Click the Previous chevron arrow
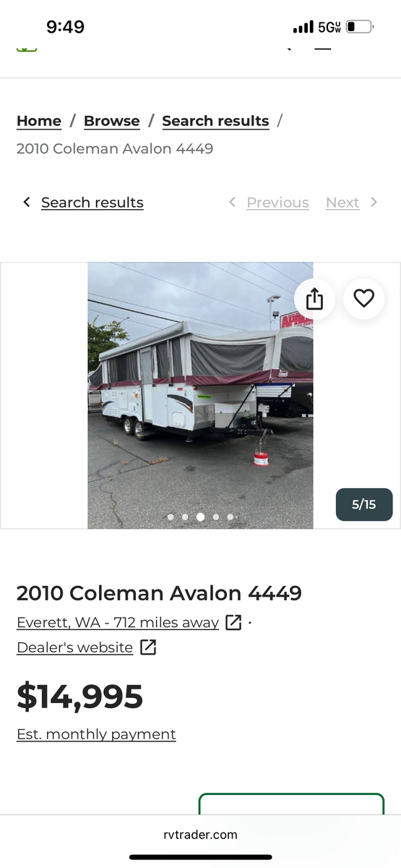The width and height of the screenshot is (401, 868). pos(232,203)
